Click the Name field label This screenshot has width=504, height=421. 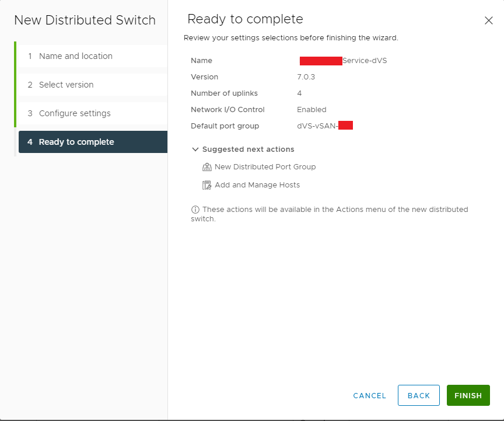pyautogui.click(x=201, y=61)
